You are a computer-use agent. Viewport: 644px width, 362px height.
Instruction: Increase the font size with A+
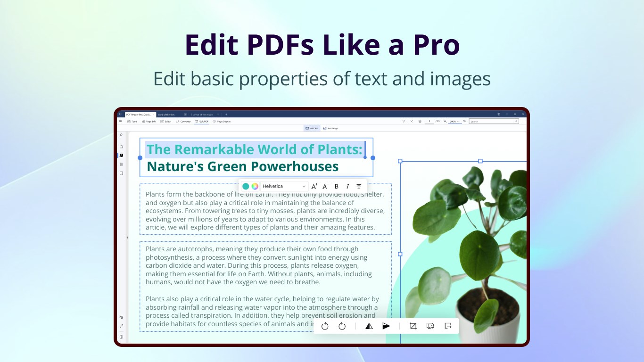(314, 186)
